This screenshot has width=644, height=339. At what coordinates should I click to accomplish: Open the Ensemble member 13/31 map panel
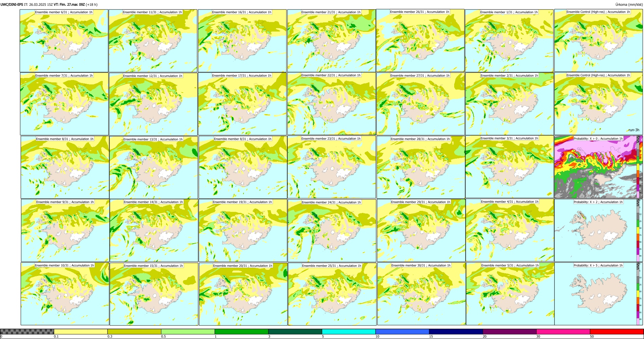click(154, 167)
